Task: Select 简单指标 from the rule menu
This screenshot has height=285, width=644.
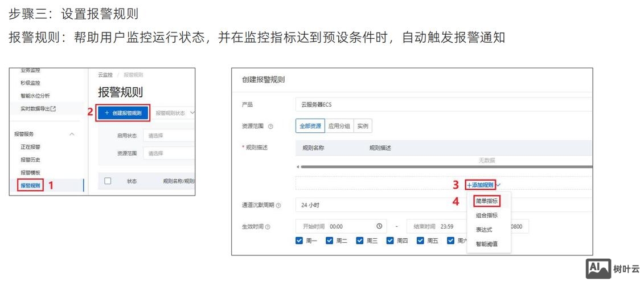Action: [x=487, y=201]
